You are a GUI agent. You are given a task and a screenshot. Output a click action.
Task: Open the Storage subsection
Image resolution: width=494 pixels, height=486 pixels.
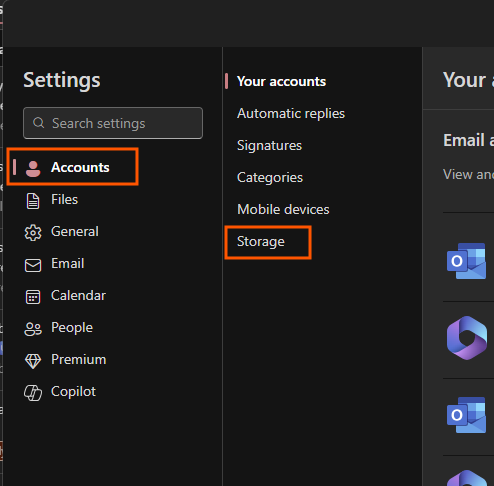[x=261, y=242]
